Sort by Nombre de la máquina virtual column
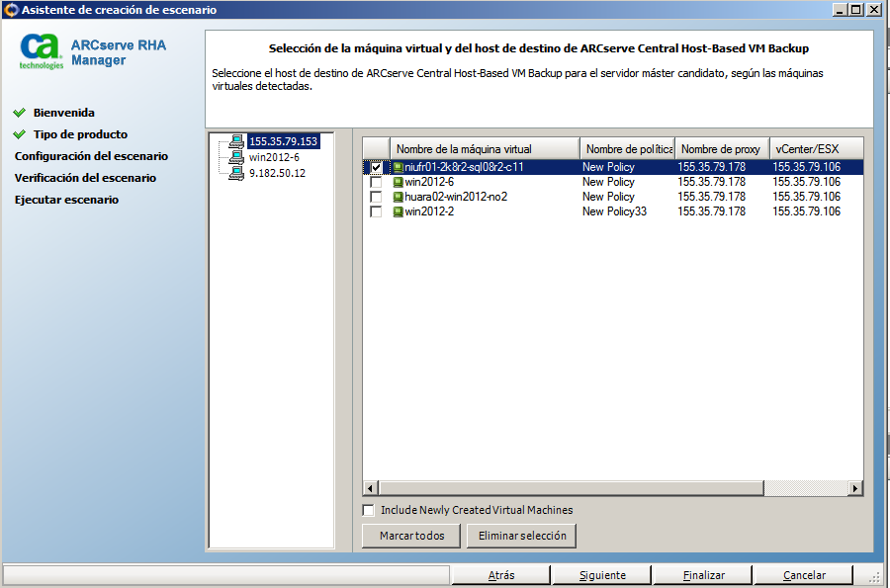The height and width of the screenshot is (588, 890). (485, 148)
